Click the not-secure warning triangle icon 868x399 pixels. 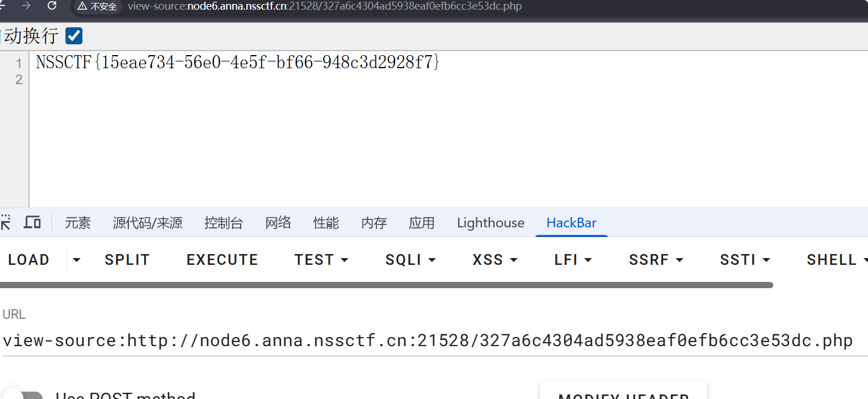(x=83, y=6)
